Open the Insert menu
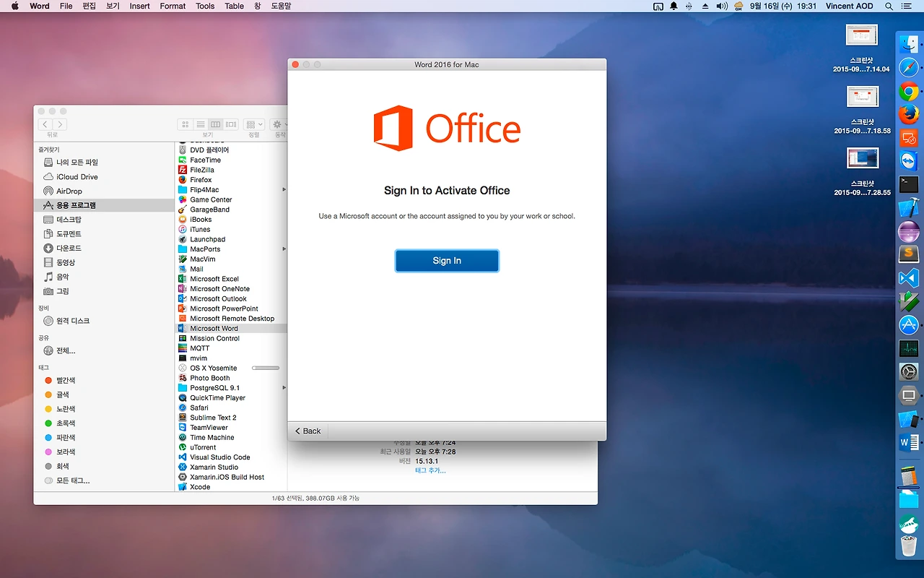The width and height of the screenshot is (924, 578). (139, 6)
